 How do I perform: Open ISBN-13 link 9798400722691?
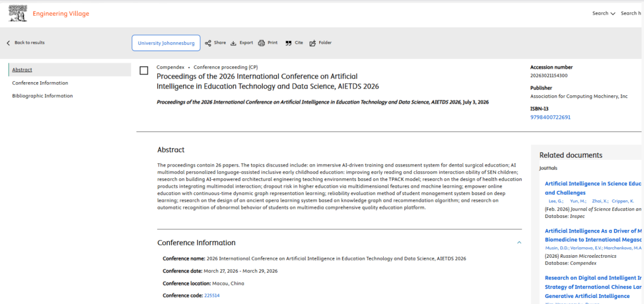coord(550,117)
